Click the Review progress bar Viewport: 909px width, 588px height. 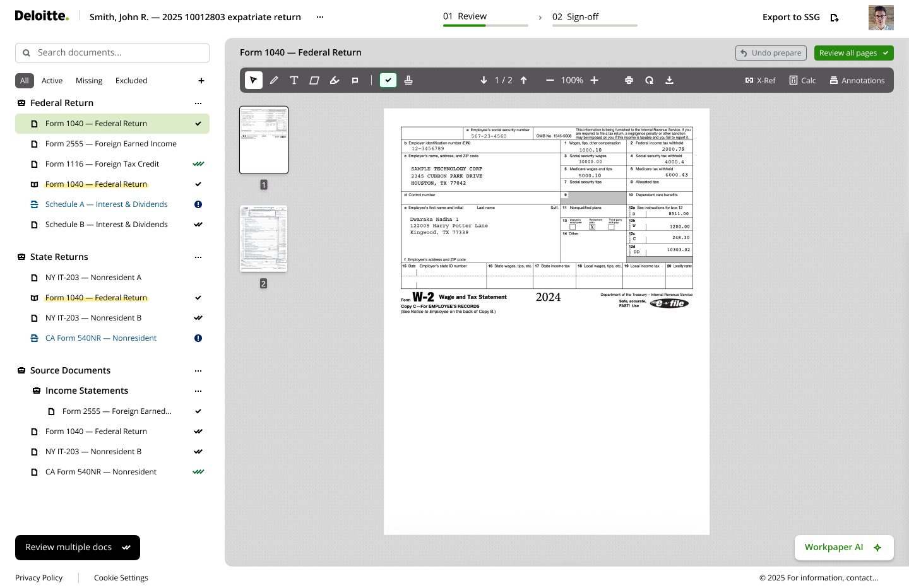[x=485, y=25]
